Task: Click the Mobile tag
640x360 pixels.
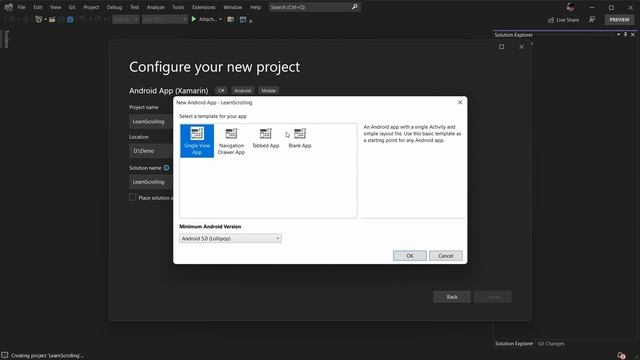Action: click(269, 91)
